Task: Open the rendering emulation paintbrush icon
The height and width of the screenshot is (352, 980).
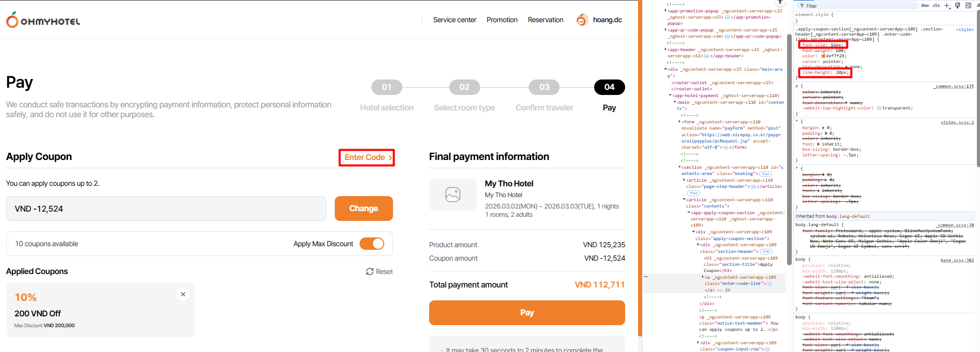Action: [958, 6]
